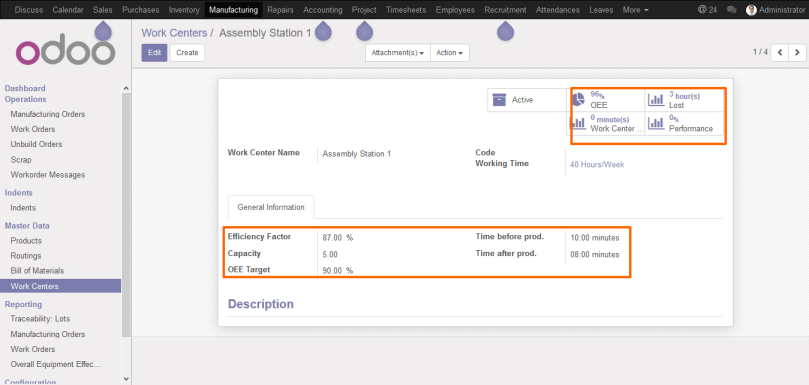Go back to Work Centers breadcrumb
The image size is (809, 385).
pyautogui.click(x=174, y=33)
